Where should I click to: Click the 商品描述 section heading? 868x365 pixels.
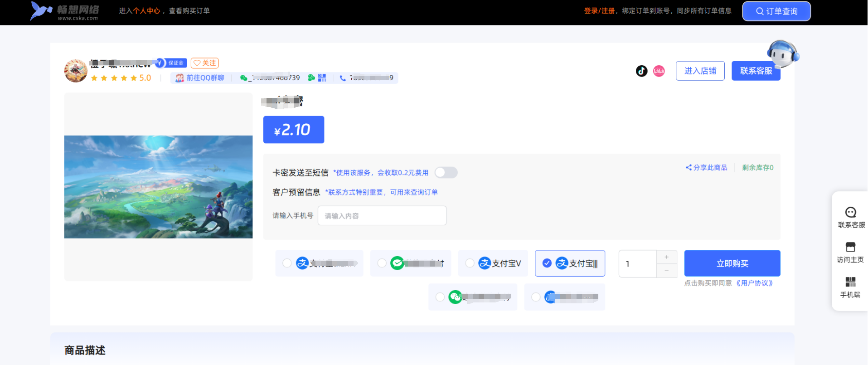(x=85, y=350)
